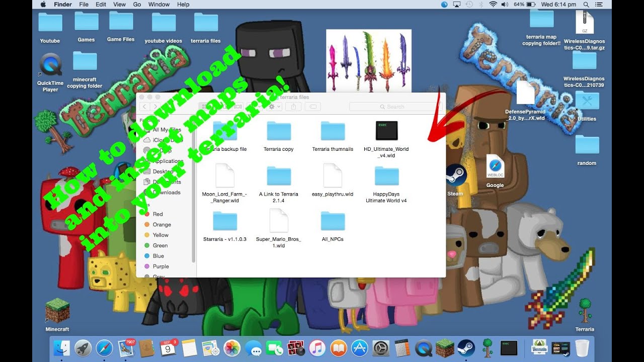Open the Starraria - v1.1.0.3 folder
The image size is (644, 362).
224,221
